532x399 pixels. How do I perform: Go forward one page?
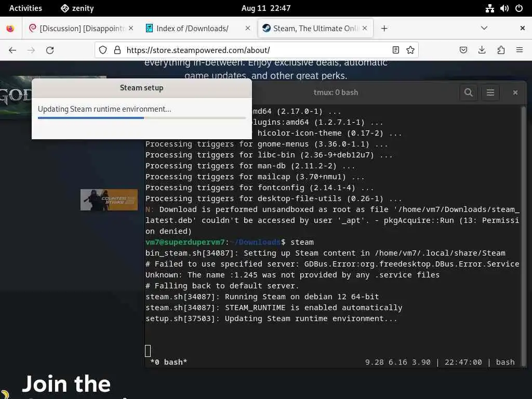[31, 50]
